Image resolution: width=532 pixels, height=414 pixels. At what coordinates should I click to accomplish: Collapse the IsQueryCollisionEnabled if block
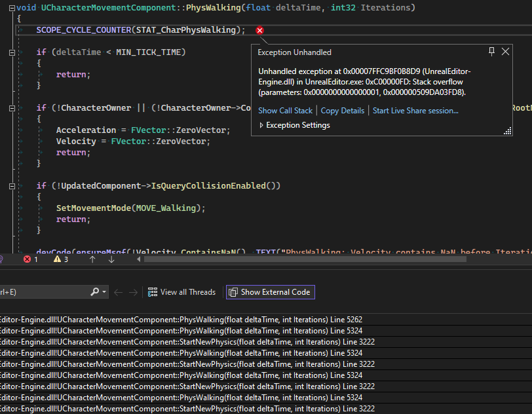(13, 186)
